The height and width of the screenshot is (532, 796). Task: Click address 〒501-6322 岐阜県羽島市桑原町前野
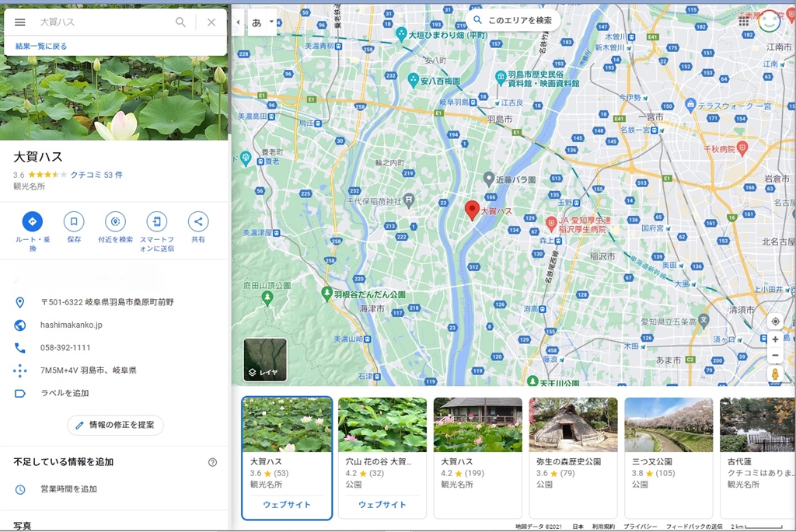pyautogui.click(x=107, y=302)
